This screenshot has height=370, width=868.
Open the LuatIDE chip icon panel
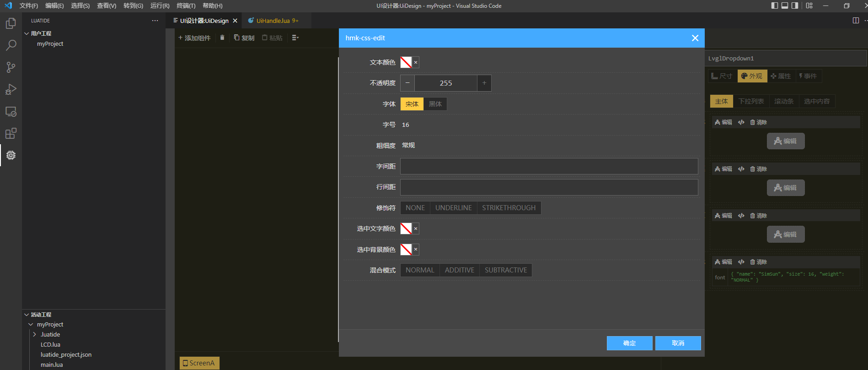click(11, 155)
